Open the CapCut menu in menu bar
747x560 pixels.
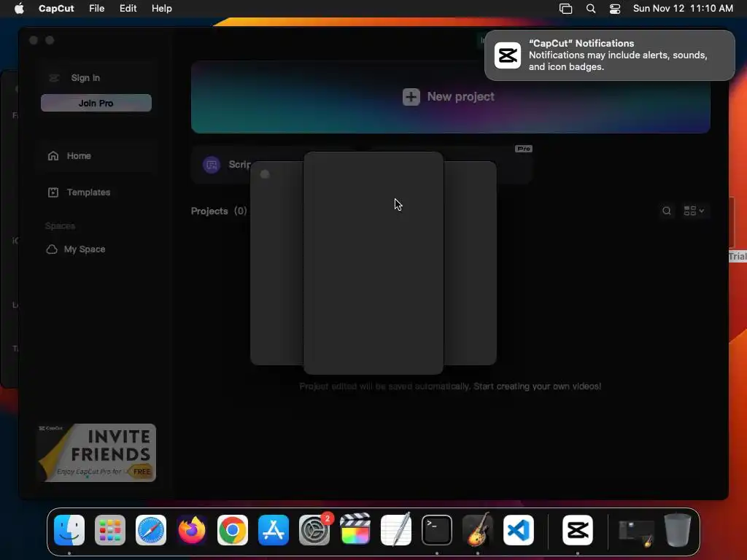56,9
